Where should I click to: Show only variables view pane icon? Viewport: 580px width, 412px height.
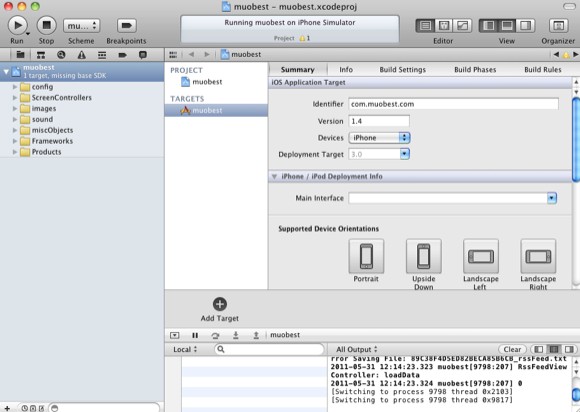tap(539, 349)
